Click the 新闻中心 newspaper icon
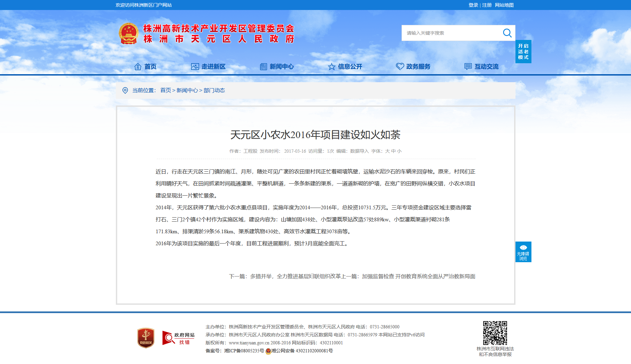This screenshot has width=631, height=364. click(x=263, y=67)
